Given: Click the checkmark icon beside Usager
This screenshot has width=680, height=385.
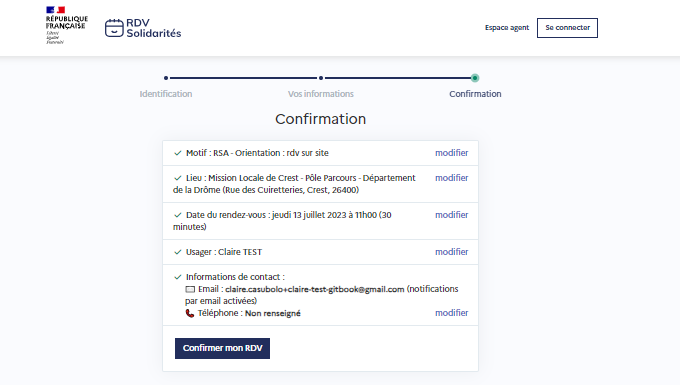Looking at the screenshot, I should [x=177, y=252].
